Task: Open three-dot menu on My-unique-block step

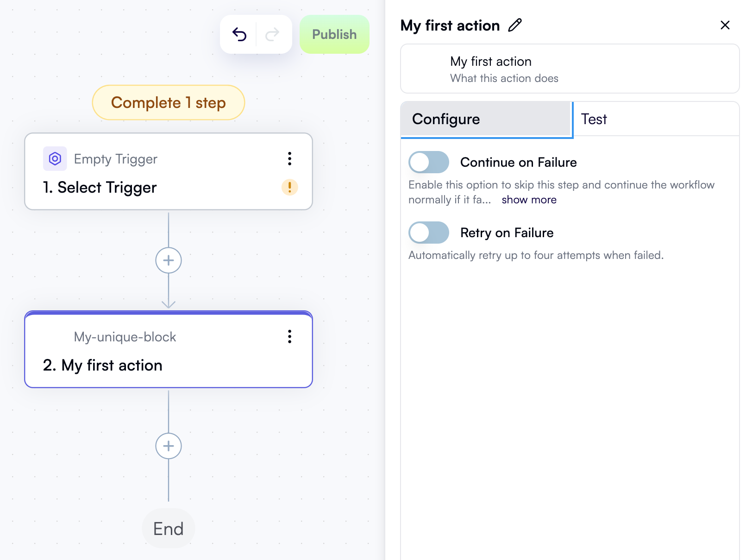Action: 289,336
